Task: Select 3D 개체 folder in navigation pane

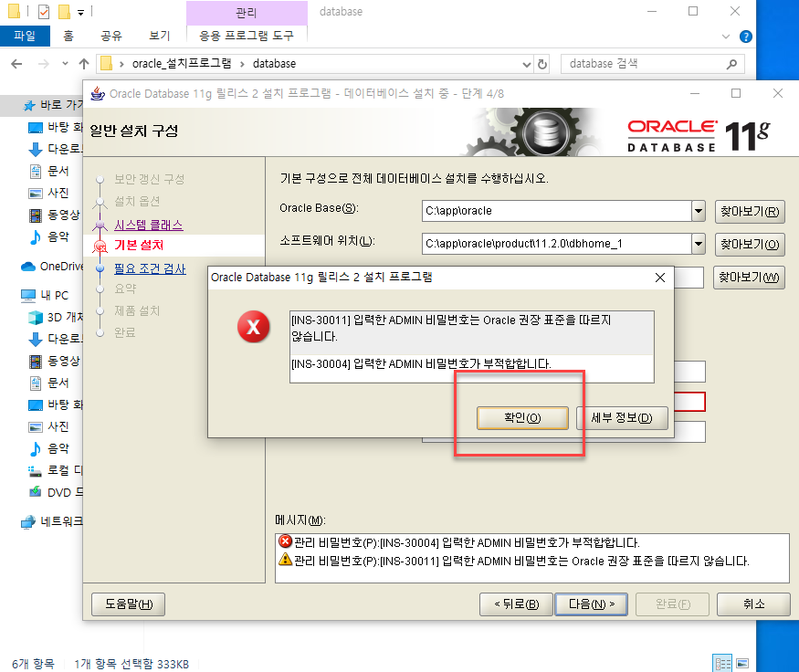Action: tap(56, 318)
